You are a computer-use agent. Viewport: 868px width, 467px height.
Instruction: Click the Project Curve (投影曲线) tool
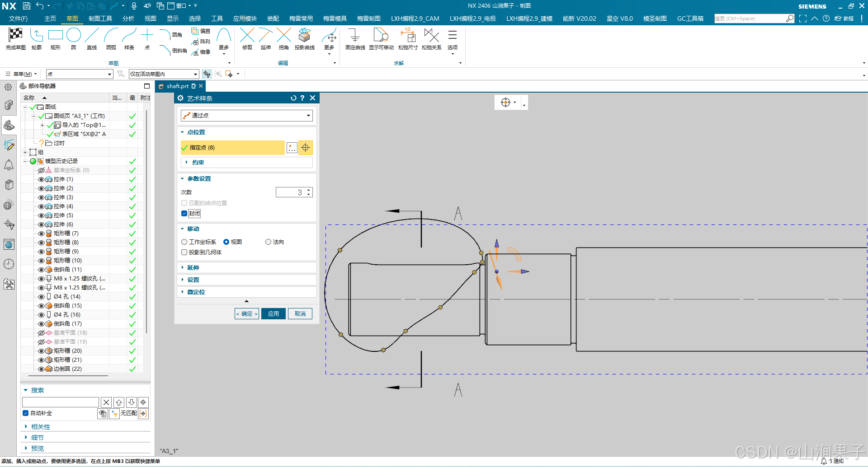(304, 35)
